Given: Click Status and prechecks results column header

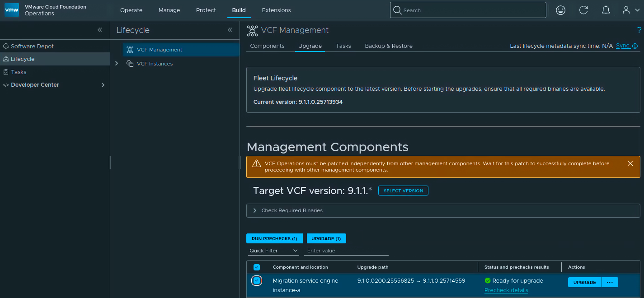Looking at the screenshot, I should (x=517, y=267).
